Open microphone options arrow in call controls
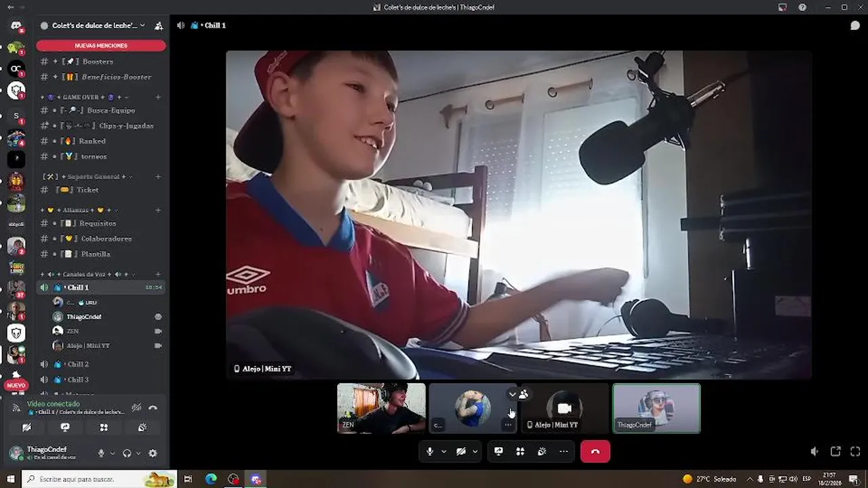This screenshot has height=488, width=868. [443, 451]
